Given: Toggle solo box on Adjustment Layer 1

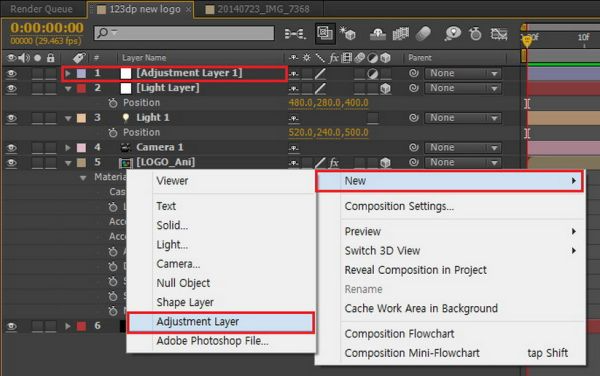Looking at the screenshot, I should [x=38, y=73].
